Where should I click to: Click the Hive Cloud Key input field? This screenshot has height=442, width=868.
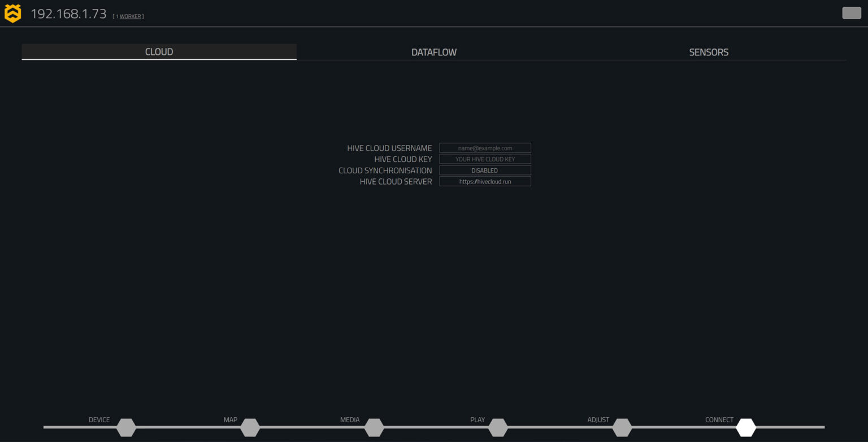pos(485,159)
